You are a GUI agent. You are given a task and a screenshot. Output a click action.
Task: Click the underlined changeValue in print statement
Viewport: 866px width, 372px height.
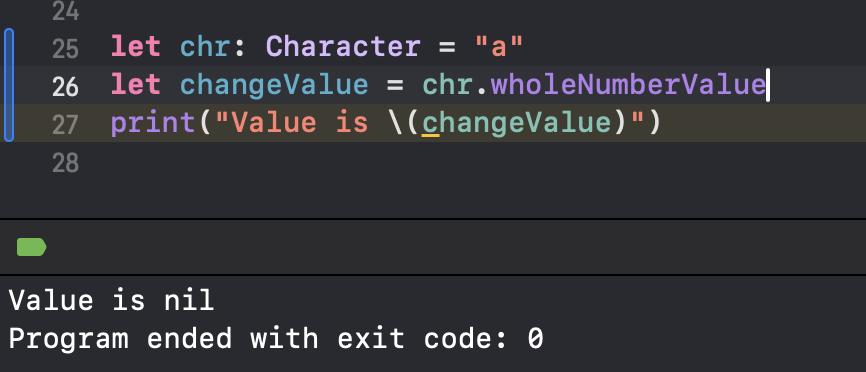517,123
